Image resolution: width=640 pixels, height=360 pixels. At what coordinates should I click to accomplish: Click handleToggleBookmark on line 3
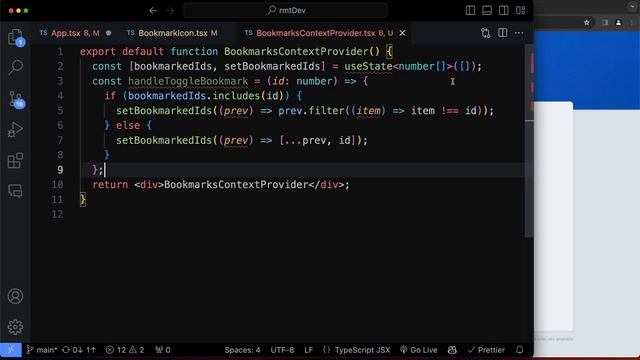click(x=188, y=81)
